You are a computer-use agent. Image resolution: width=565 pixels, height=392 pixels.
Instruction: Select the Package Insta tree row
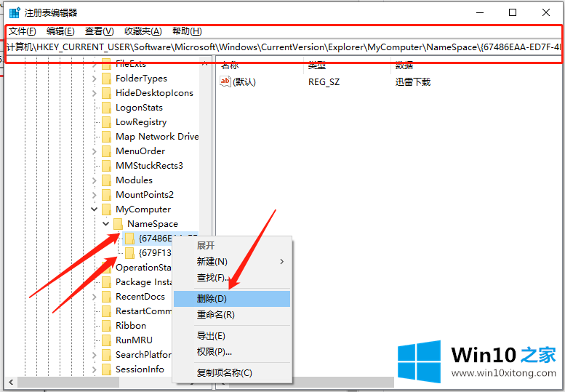[143, 282]
